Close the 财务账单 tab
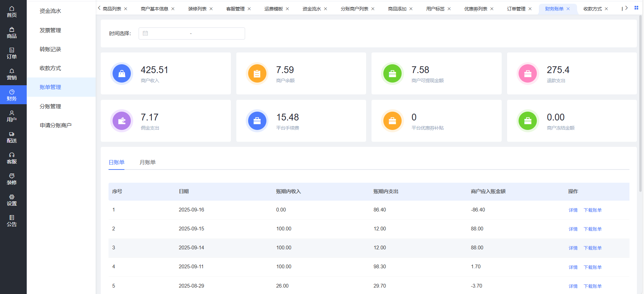Image resolution: width=644 pixels, height=294 pixels. (x=568, y=9)
